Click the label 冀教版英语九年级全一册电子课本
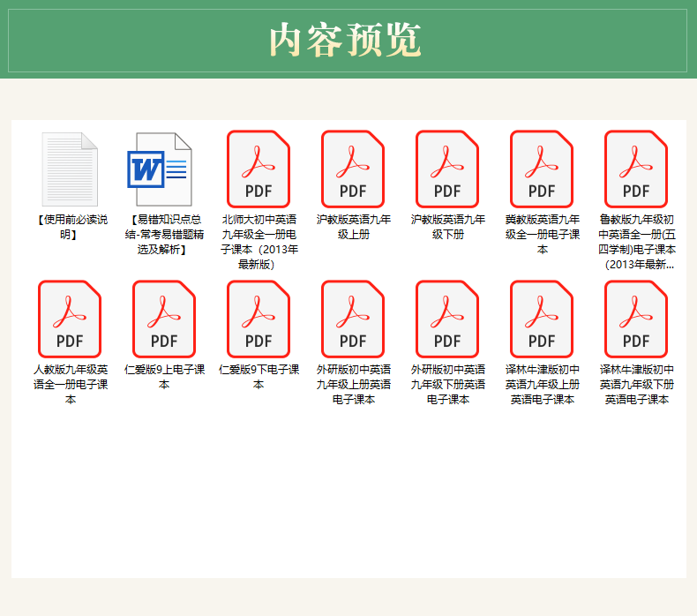The image size is (697, 616). [543, 235]
